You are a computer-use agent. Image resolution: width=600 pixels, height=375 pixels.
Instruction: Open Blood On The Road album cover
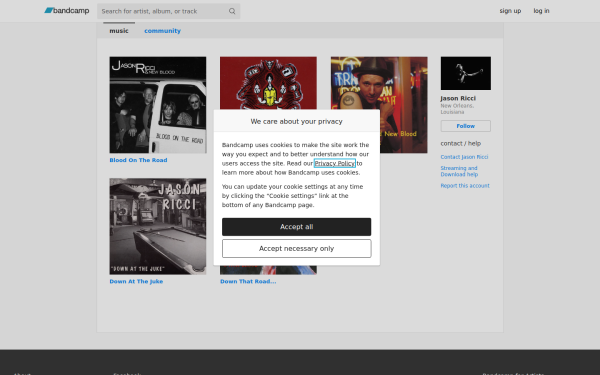click(x=158, y=105)
